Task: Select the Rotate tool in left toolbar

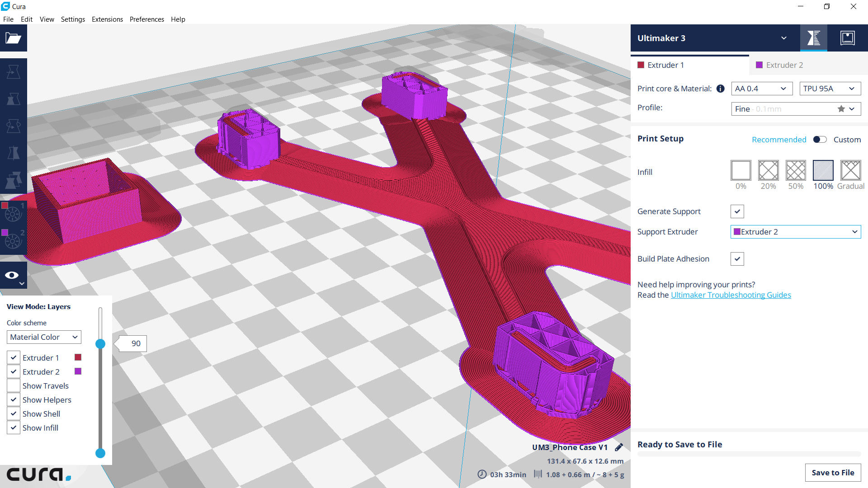Action: 14,126
